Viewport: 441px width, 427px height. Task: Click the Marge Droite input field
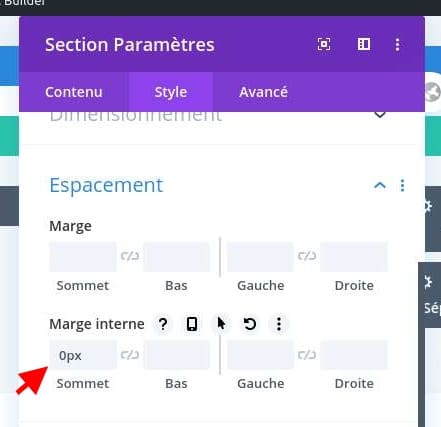354,257
